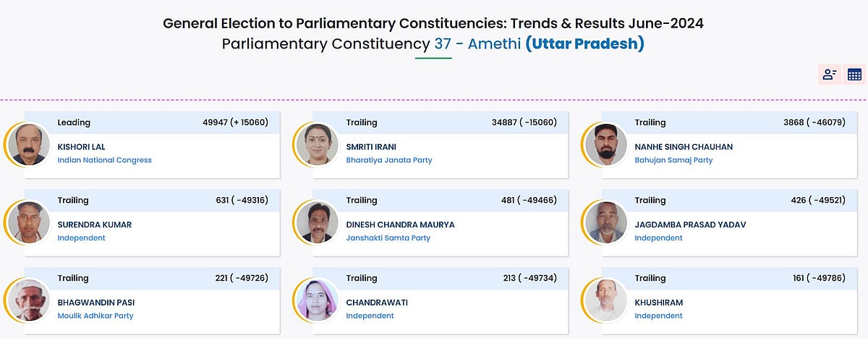Click the 37 - Amethi constituency title
Image resolution: width=868 pixels, height=339 pixels.
pos(477,43)
